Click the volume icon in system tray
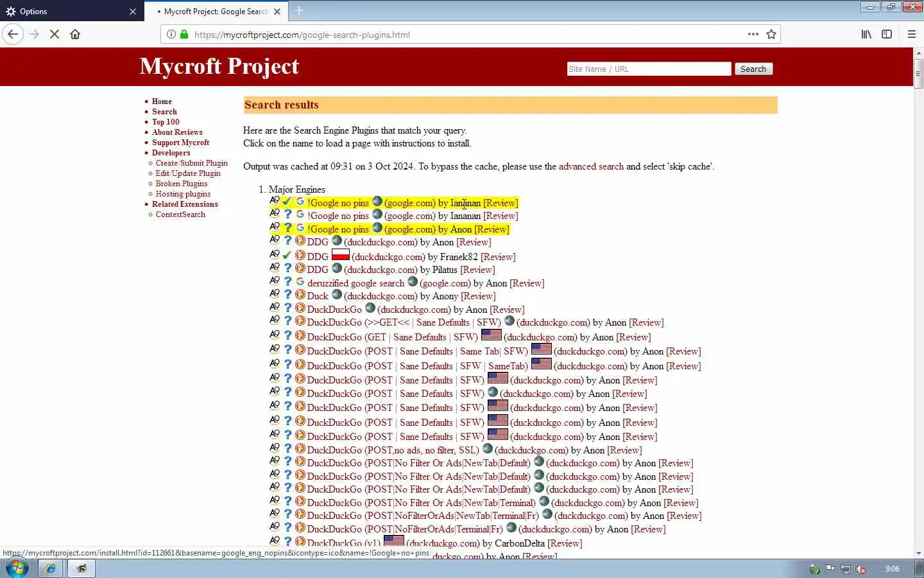Image resolution: width=924 pixels, height=578 pixels. [x=861, y=569]
